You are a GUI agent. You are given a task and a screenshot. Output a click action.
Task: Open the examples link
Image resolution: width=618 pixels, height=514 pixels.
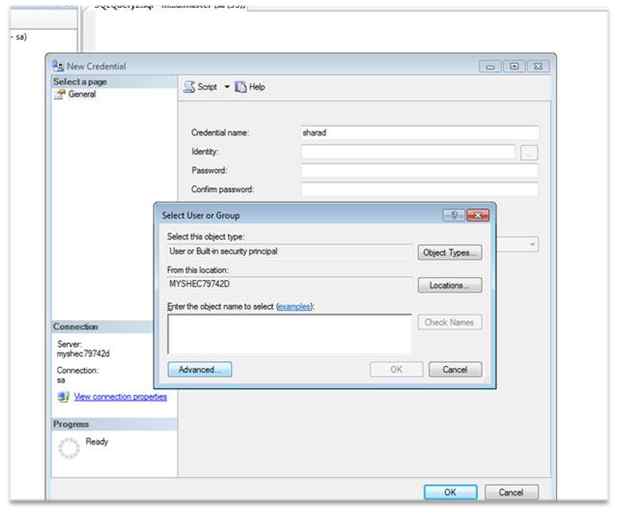tap(294, 306)
